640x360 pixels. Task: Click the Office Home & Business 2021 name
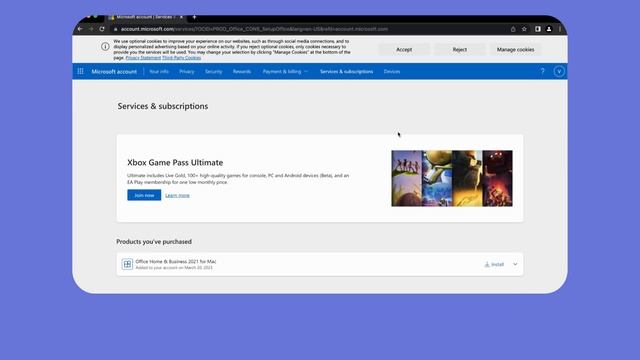176,261
